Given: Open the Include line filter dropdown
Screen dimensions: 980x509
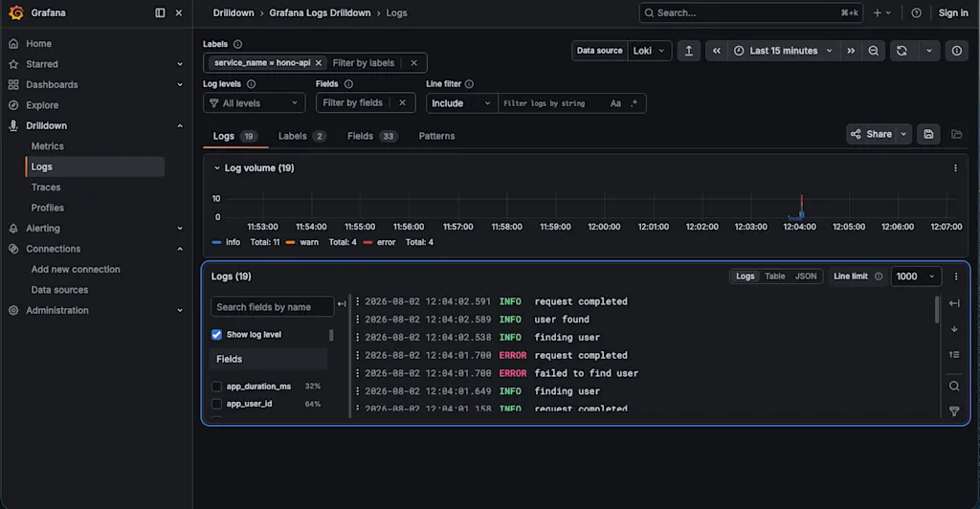Looking at the screenshot, I should click(461, 103).
